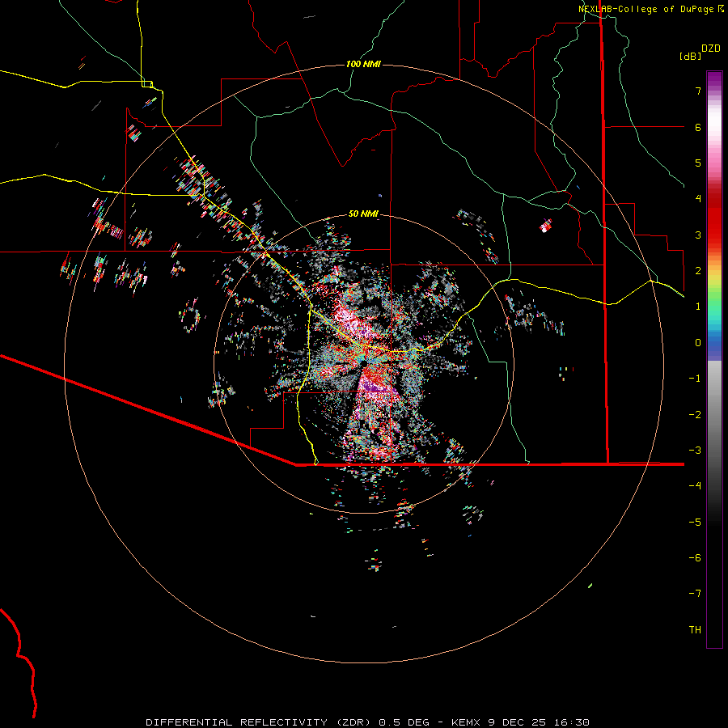Select the "-6" color scale value
This screenshot has width=728, height=728.
pyautogui.click(x=695, y=558)
